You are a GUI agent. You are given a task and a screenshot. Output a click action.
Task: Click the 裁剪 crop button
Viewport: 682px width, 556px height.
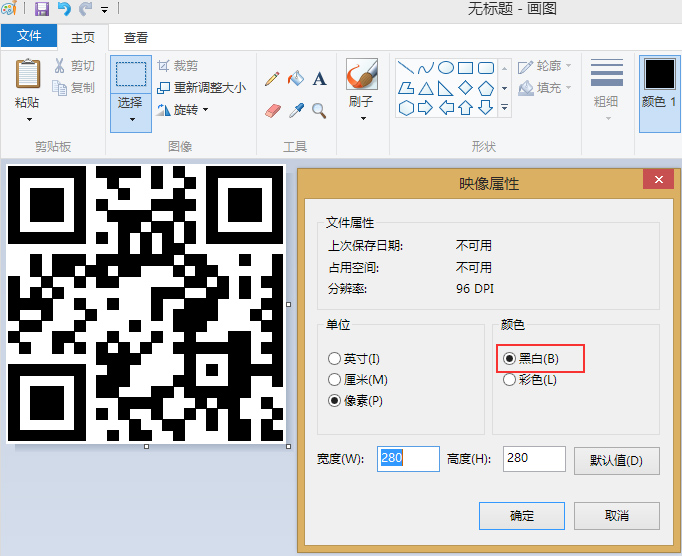point(177,66)
